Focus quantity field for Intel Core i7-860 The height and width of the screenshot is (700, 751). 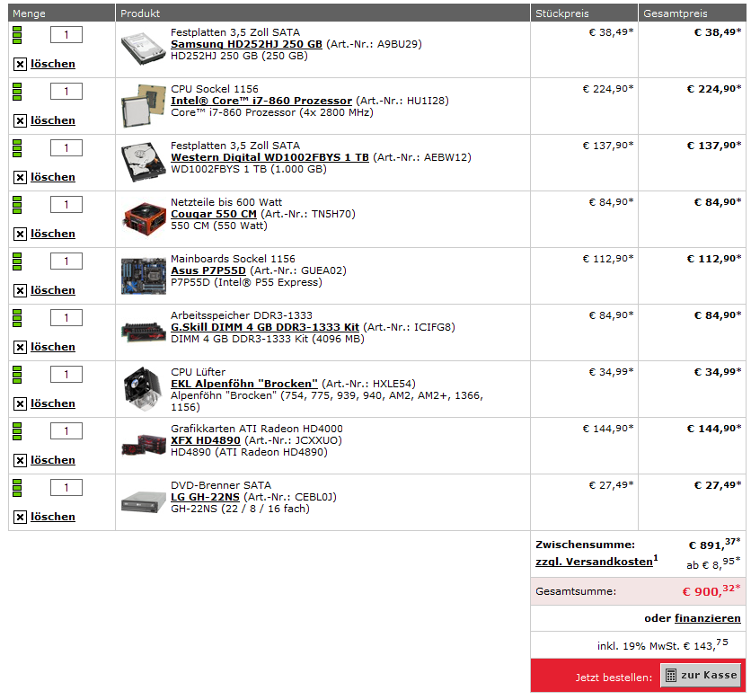click(x=66, y=91)
